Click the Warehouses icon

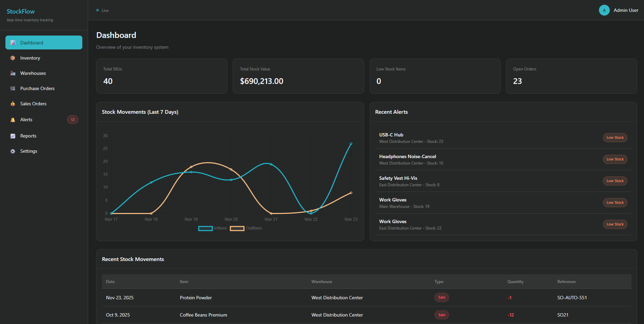pyautogui.click(x=13, y=73)
